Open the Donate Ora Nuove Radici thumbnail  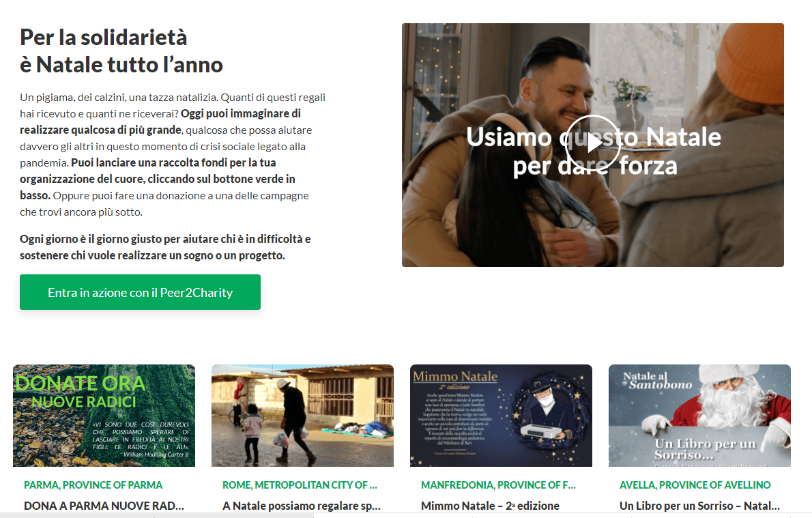pos(104,416)
